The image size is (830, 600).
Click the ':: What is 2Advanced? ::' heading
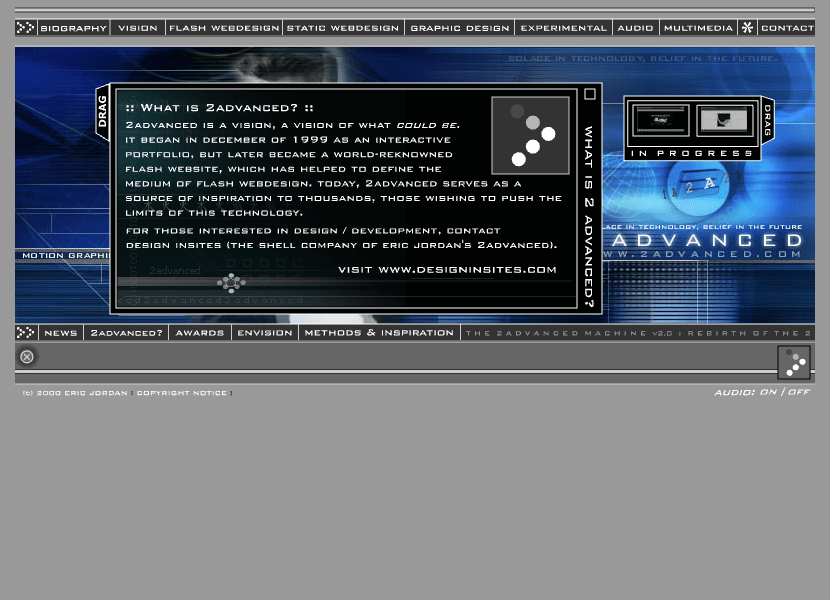(x=220, y=108)
